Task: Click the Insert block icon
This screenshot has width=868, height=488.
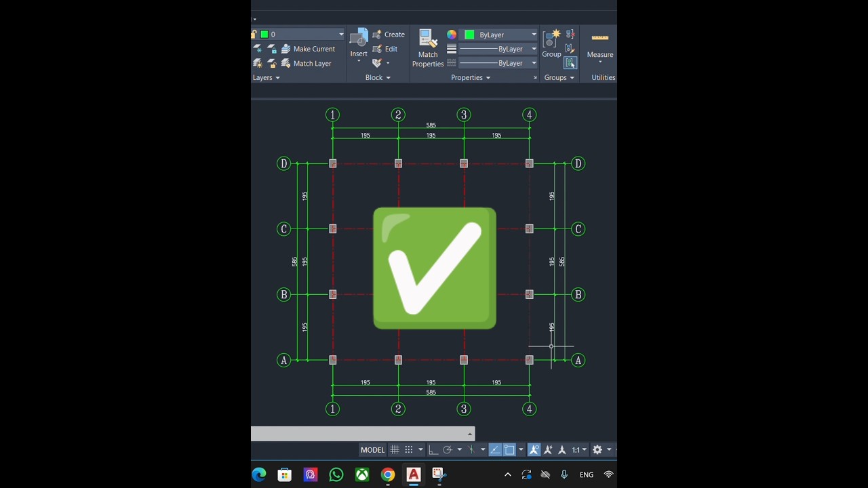Action: 359,38
